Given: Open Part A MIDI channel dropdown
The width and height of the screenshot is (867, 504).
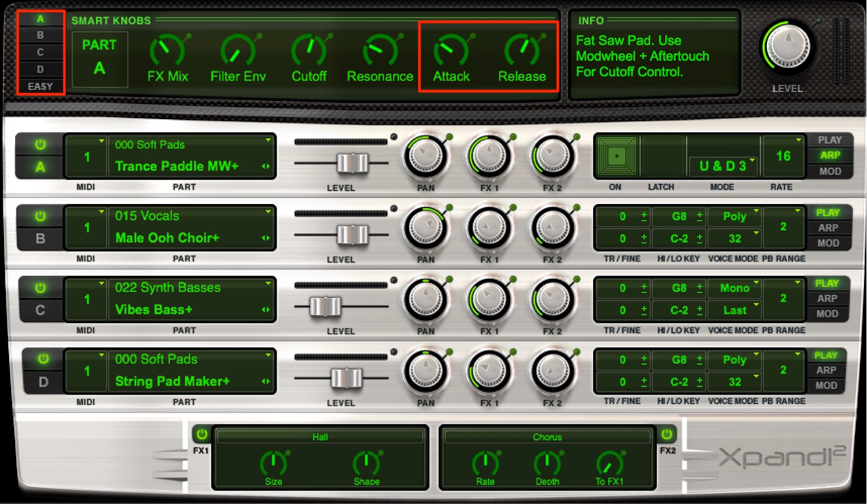Looking at the screenshot, I should tap(87, 157).
